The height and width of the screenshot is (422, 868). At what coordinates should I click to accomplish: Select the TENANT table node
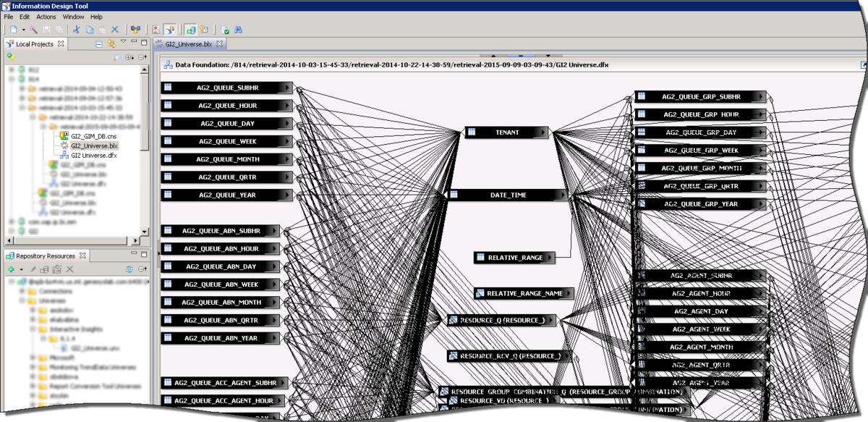coord(506,132)
